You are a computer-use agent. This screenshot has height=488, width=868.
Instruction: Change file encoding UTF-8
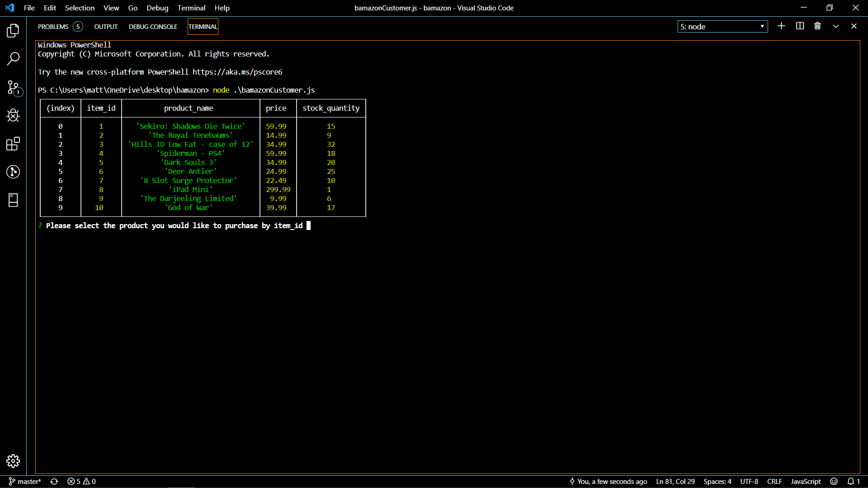[x=749, y=482]
